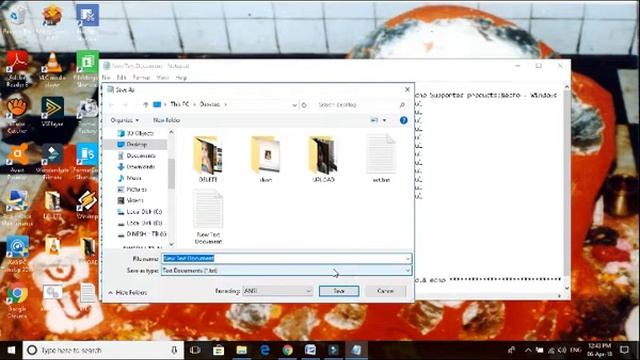Select the UPLOAD folder thumbnail
The image size is (640, 360).
(x=323, y=155)
